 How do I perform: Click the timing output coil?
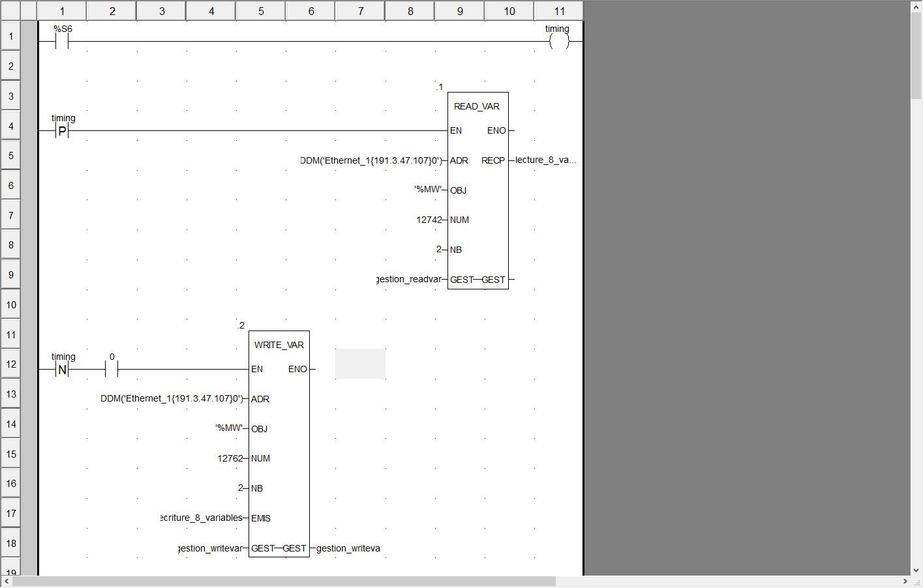pos(559,42)
